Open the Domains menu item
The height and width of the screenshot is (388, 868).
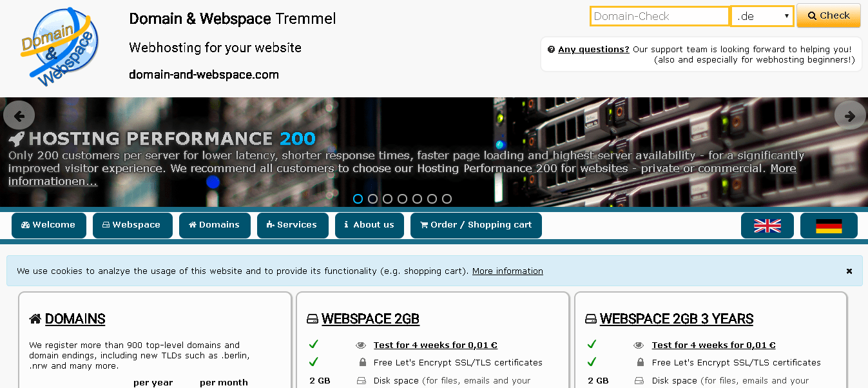(215, 226)
